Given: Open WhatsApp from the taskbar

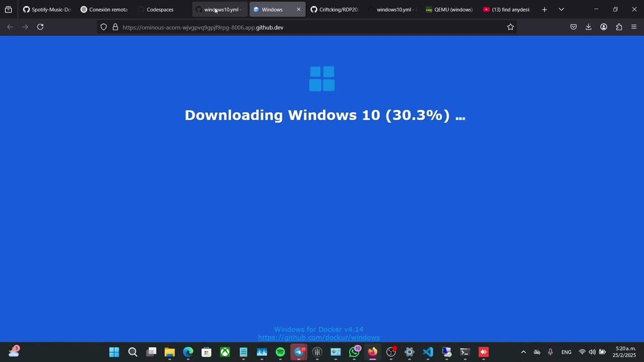Looking at the screenshot, I should tap(354, 352).
